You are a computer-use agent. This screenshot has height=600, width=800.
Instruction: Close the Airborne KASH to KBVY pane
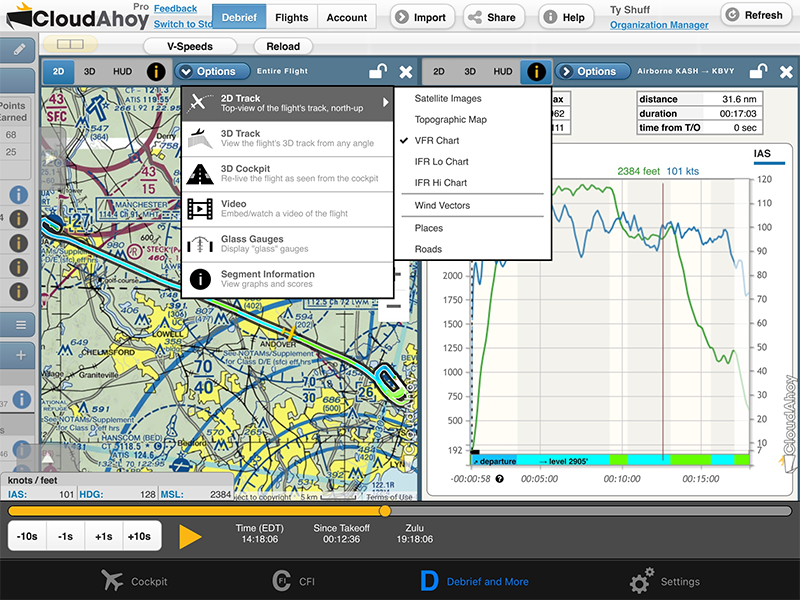(x=786, y=72)
